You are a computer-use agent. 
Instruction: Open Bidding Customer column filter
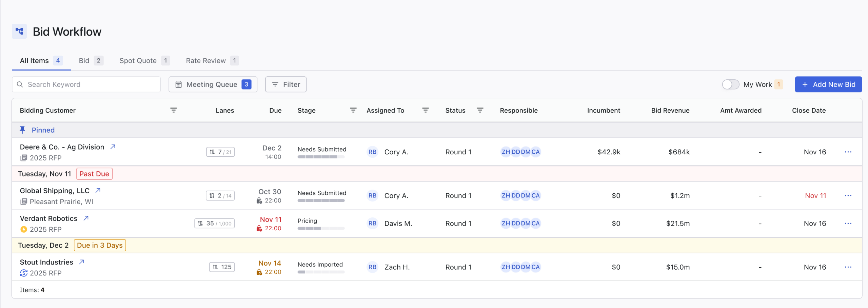pos(174,110)
